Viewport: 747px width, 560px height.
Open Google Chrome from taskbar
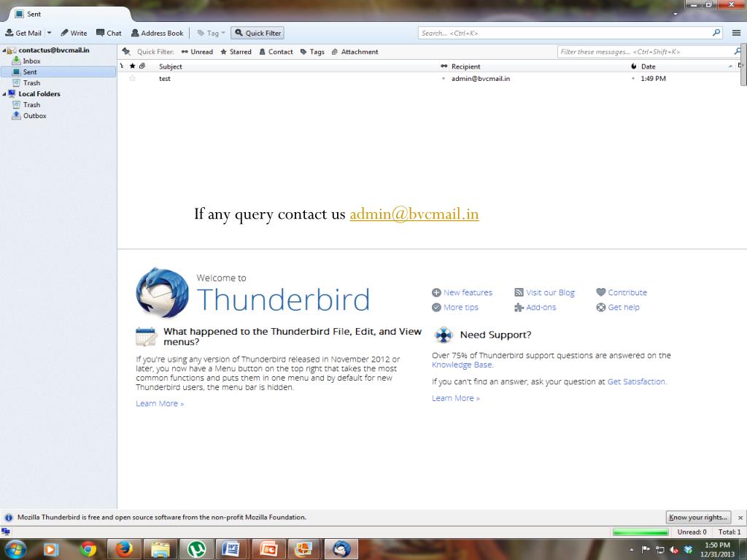(x=88, y=550)
